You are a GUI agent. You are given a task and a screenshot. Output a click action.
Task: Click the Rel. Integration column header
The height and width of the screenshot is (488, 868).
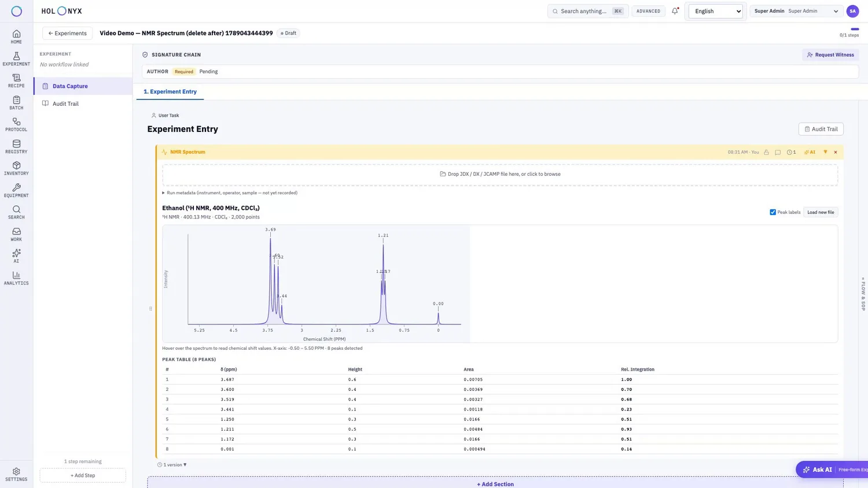point(638,369)
